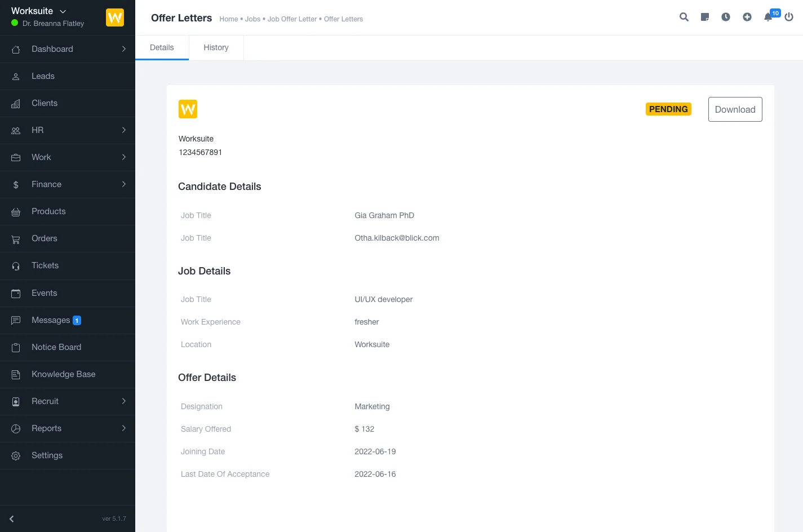Expand the Finance submenu chevron
This screenshot has width=803, height=532.
(x=124, y=184)
